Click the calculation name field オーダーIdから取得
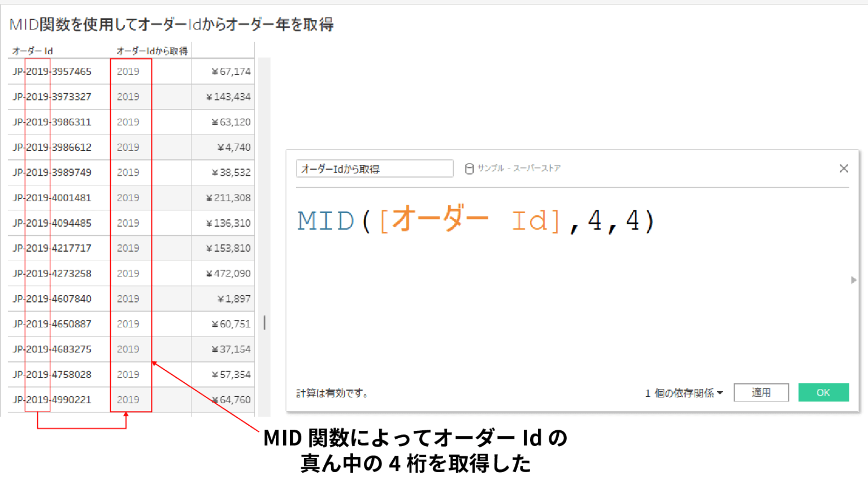Screen dimensions: 868x493 point(375,168)
